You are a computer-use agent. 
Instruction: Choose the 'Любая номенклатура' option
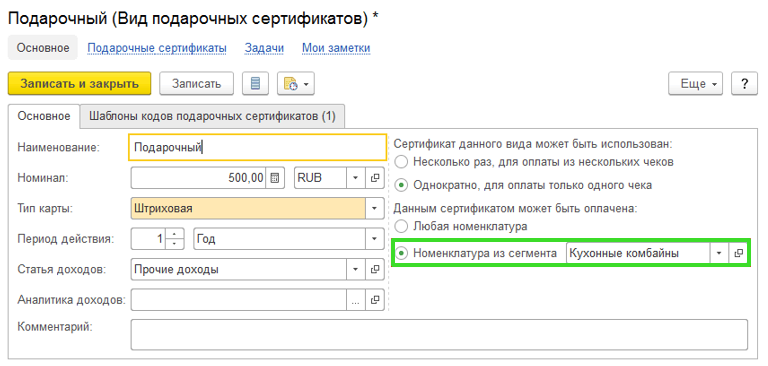461,227
